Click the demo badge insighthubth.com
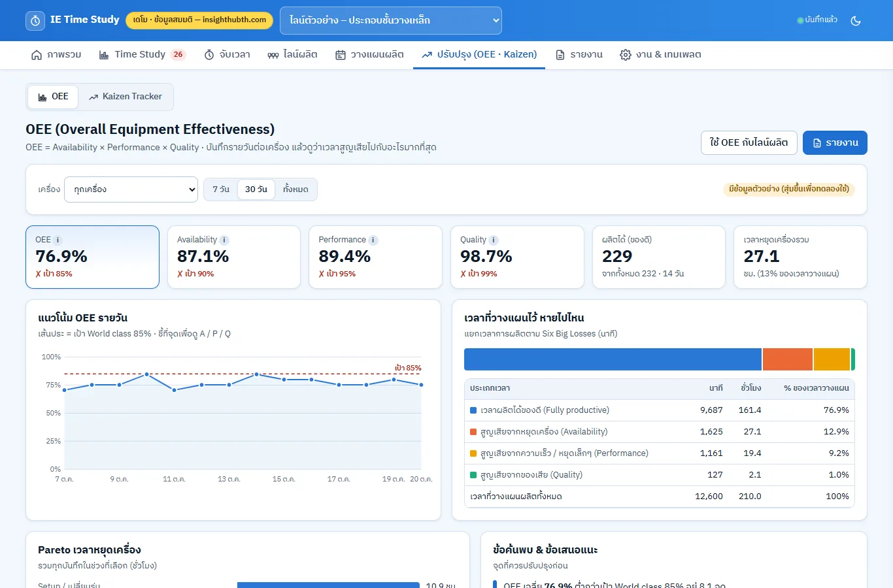 click(199, 20)
